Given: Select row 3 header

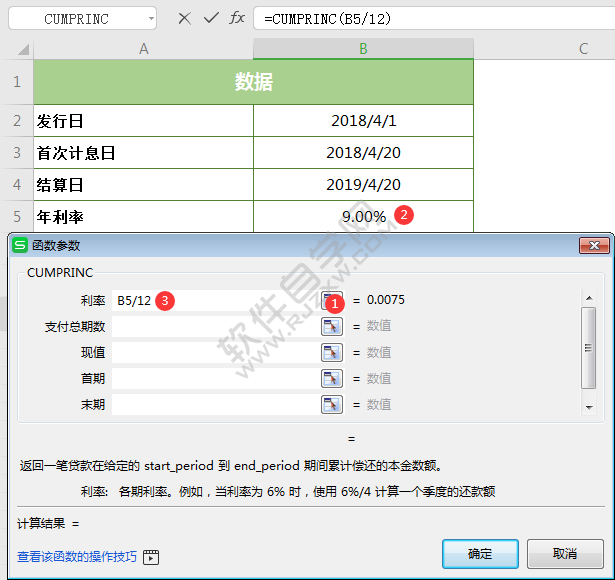Looking at the screenshot, I should tap(17, 154).
